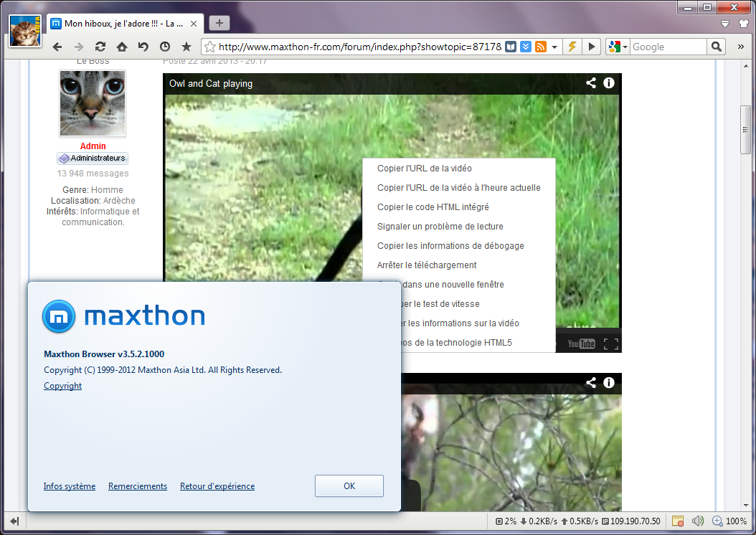756x535 pixels.
Task: Click the upload speed 0.5KB/s indicator
Action: click(579, 521)
